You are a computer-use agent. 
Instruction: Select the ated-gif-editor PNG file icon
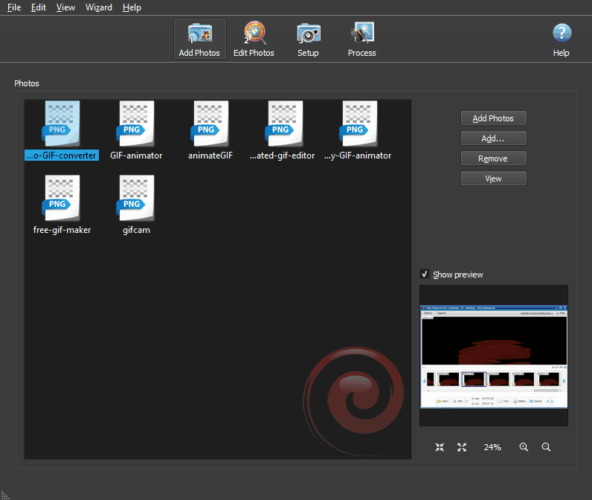[x=284, y=123]
